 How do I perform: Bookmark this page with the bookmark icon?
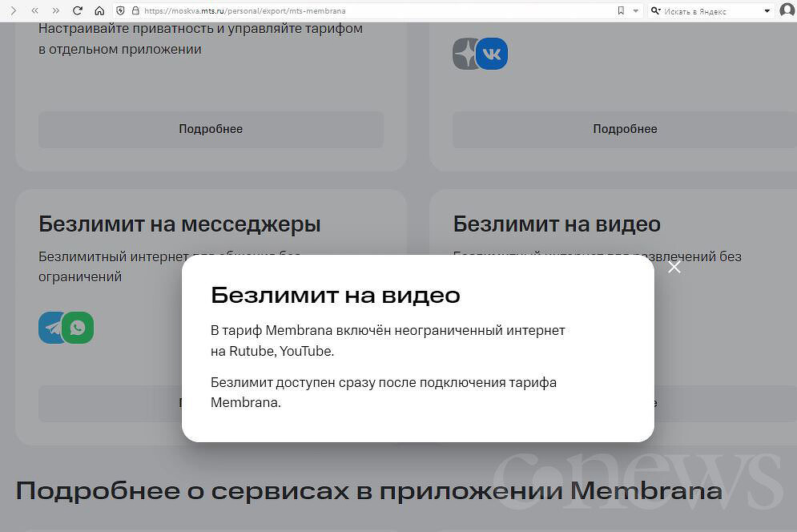point(621,10)
